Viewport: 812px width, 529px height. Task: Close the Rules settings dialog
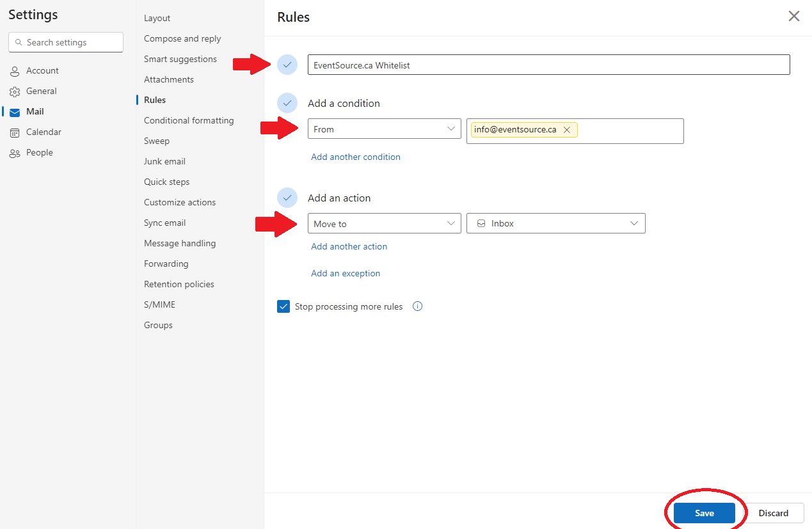[794, 16]
